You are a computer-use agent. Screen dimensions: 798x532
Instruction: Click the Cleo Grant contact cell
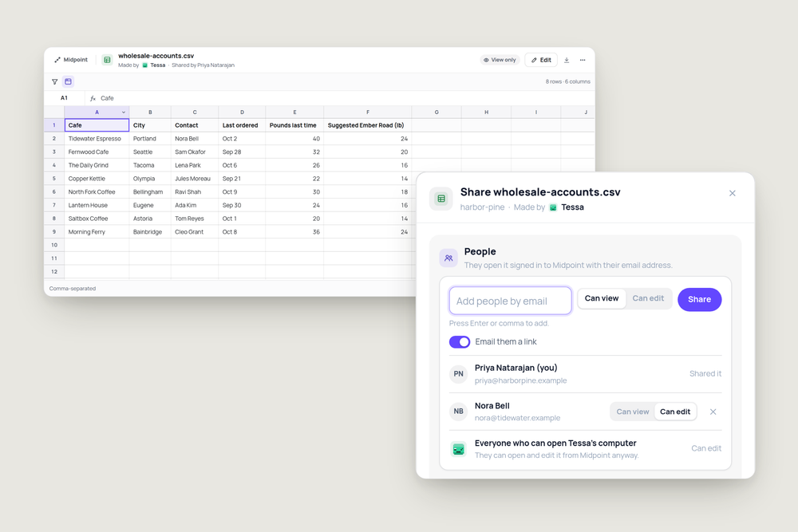pos(195,232)
